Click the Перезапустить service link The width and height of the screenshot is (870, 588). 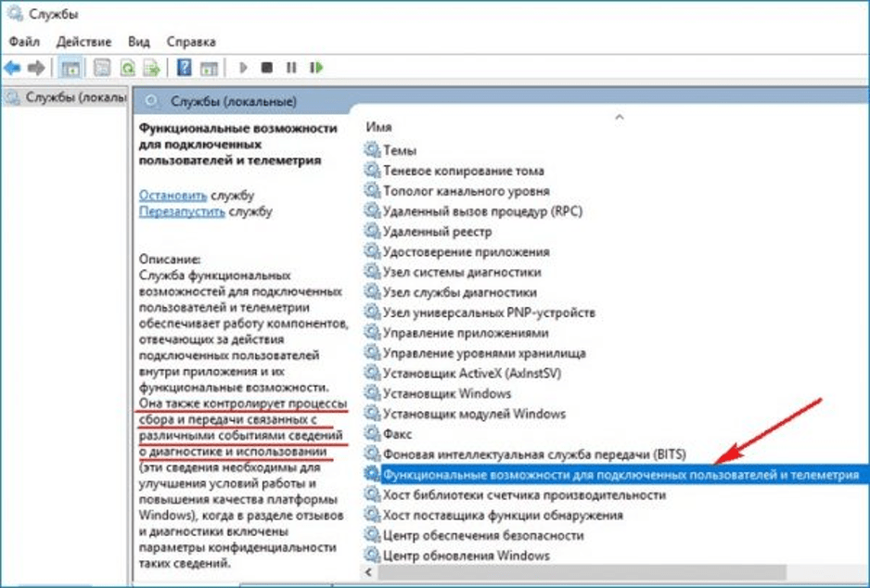pos(182,211)
